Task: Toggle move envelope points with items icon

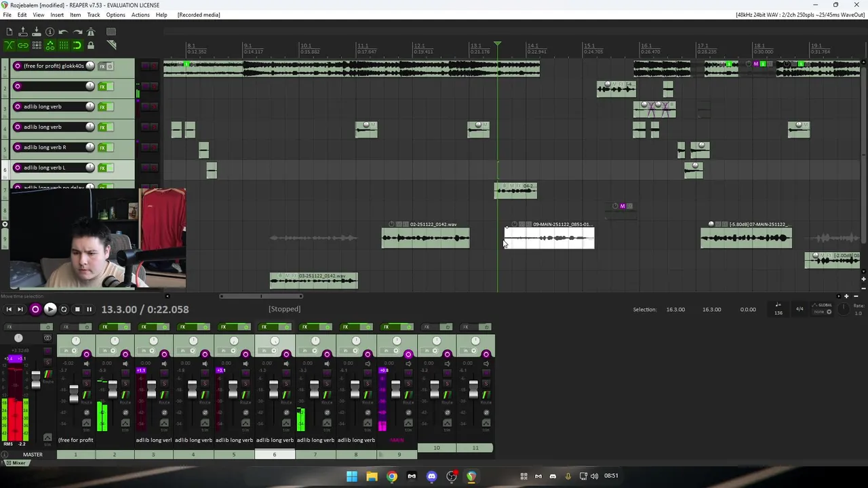Action: click(50, 45)
